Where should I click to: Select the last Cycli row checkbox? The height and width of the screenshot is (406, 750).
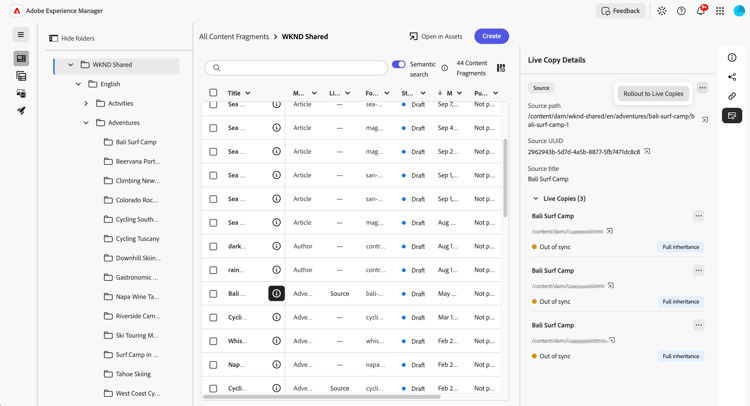(x=213, y=388)
